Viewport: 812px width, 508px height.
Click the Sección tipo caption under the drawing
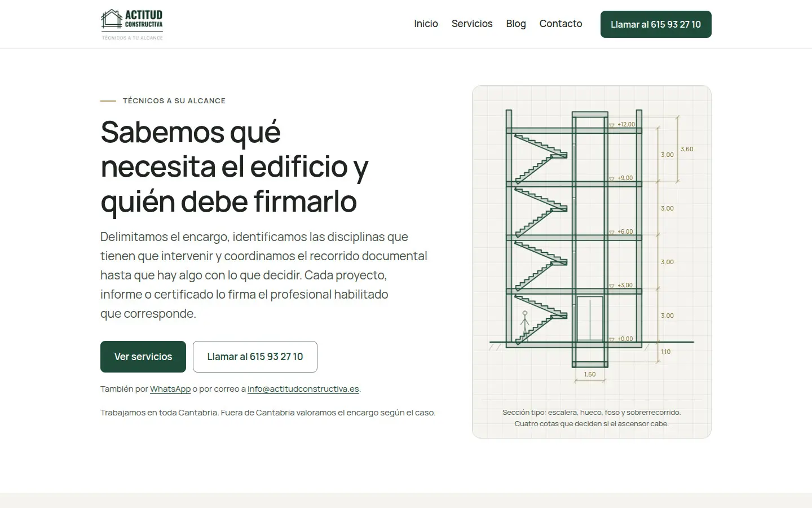(592, 418)
